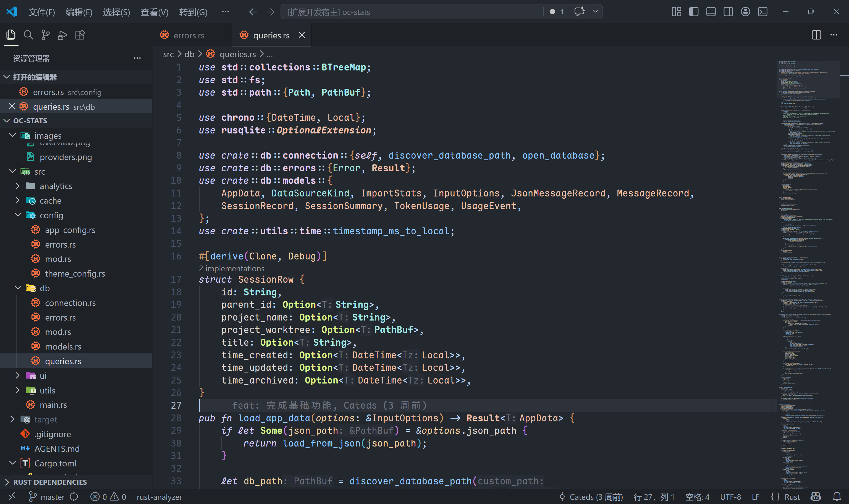Open the 查看(V) menu
This screenshot has width=849, height=504.
154,12
